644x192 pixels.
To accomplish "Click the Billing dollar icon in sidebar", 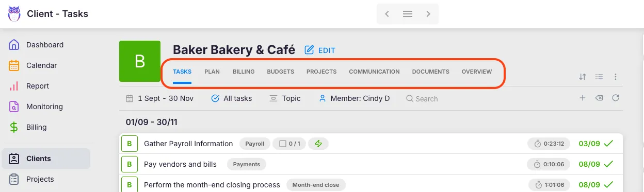I will [x=14, y=127].
